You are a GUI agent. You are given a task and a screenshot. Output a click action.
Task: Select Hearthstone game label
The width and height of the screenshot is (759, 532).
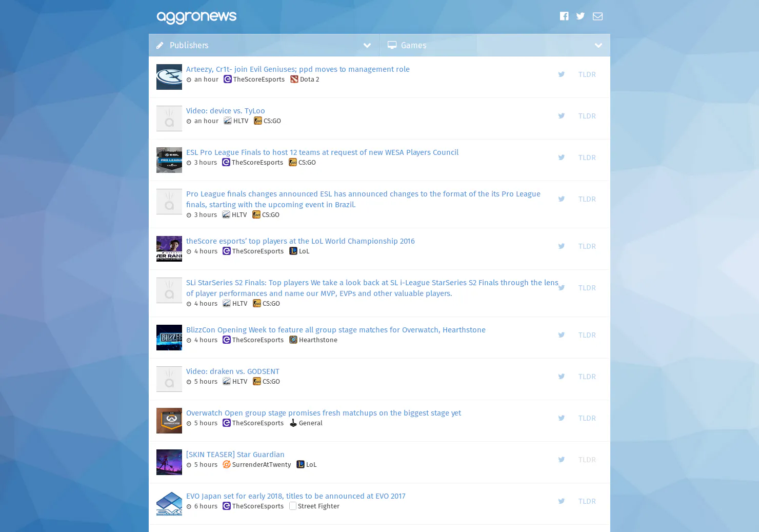coord(318,340)
